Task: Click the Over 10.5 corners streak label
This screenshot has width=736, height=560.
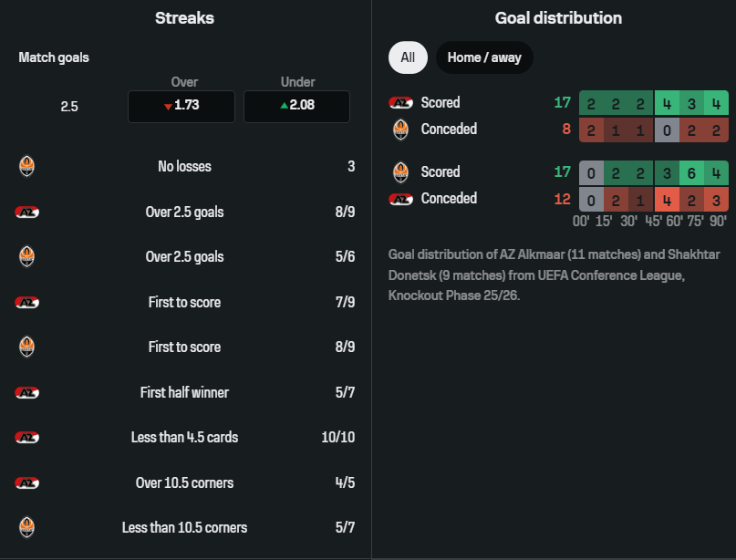Action: [x=184, y=483]
